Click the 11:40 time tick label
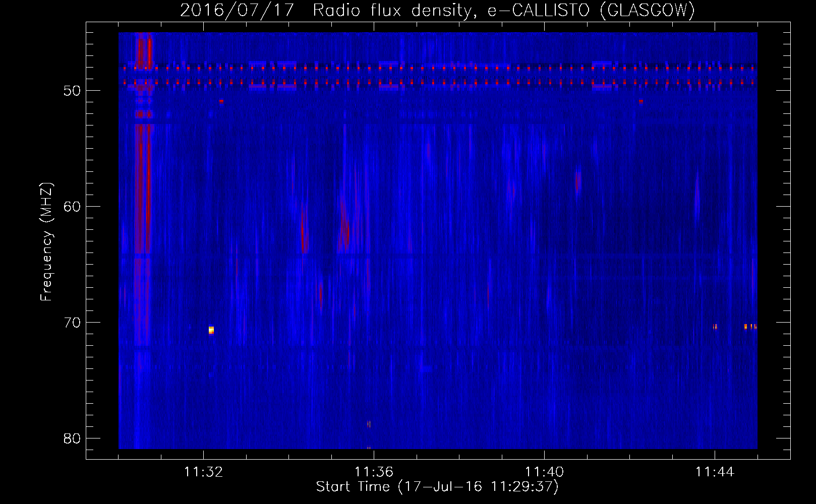 pyautogui.click(x=544, y=472)
